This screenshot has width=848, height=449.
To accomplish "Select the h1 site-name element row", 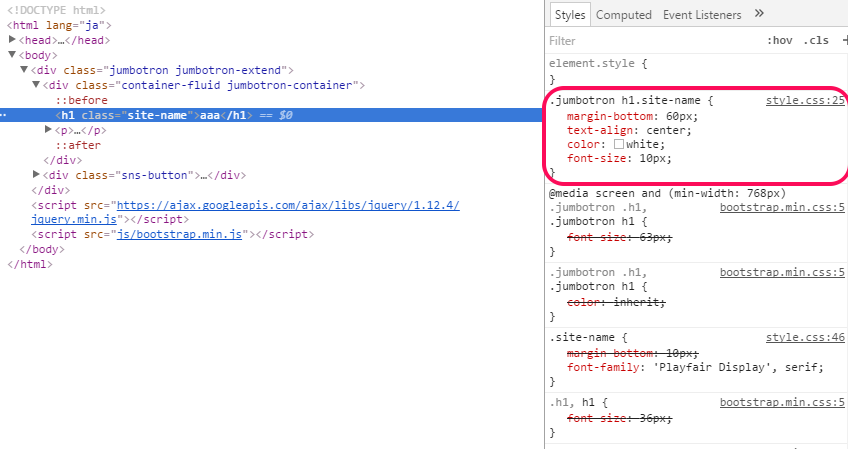I will pos(150,115).
